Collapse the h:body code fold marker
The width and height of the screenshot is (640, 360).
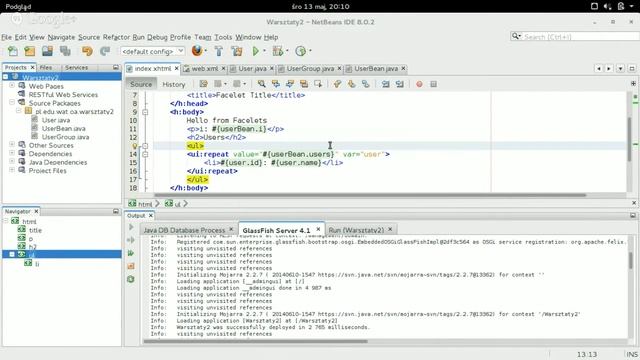pyautogui.click(x=145, y=112)
